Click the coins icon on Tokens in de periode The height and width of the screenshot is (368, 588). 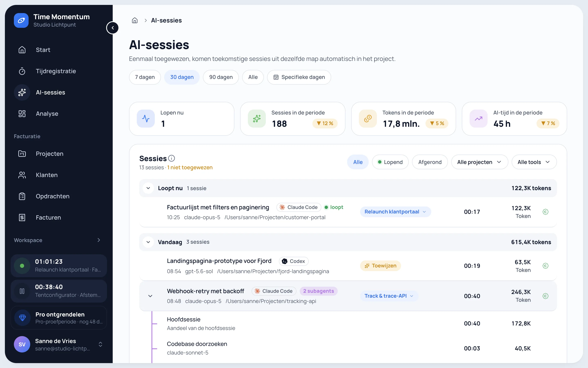coord(368,119)
